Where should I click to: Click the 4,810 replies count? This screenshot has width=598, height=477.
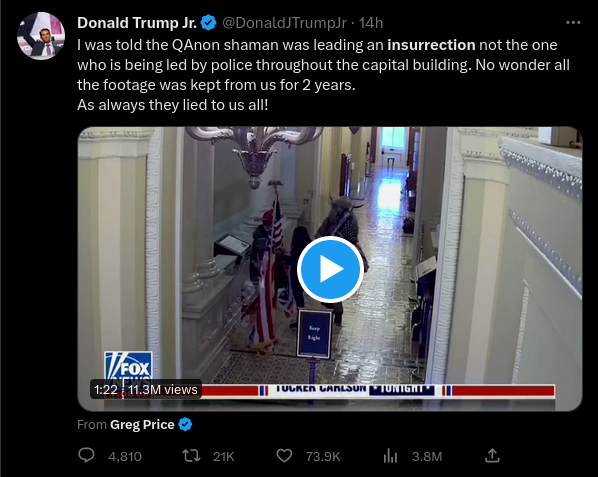pyautogui.click(x=125, y=456)
